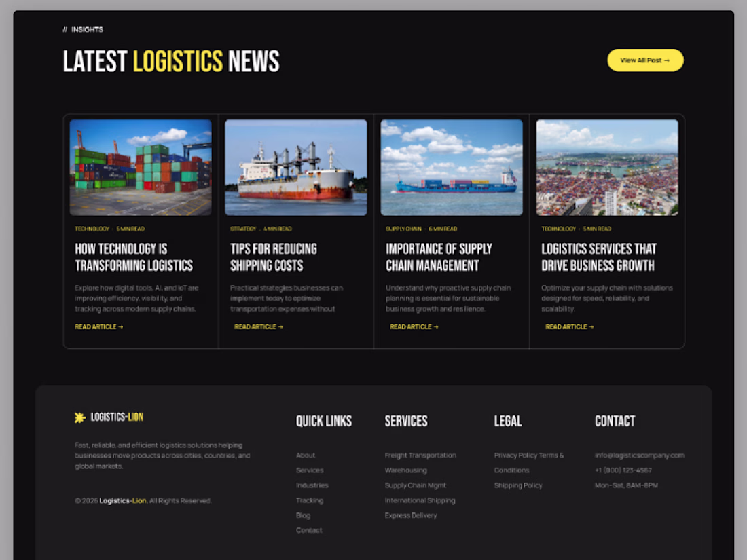Click Logistics-Lion in the copyright line

click(x=122, y=500)
